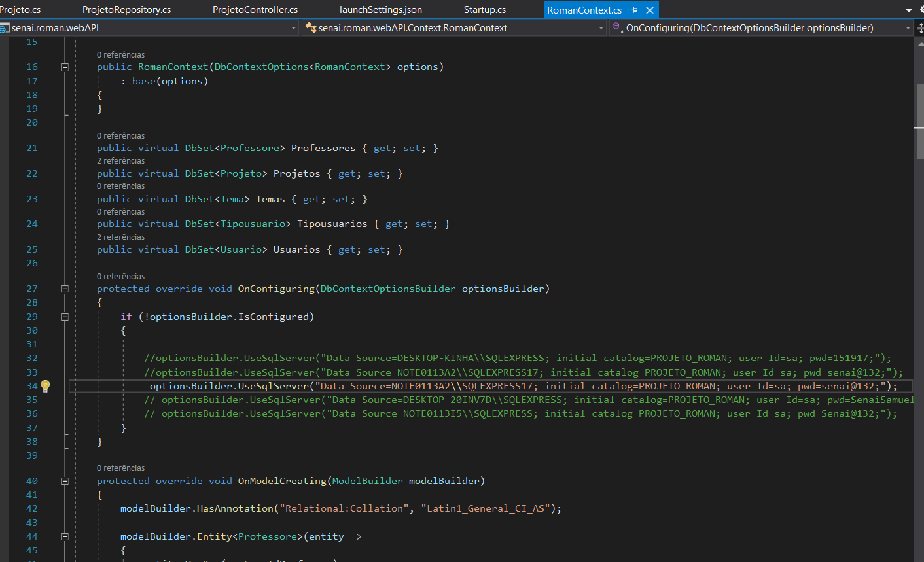Switch to the ProjetoController.cs tab

coord(255,10)
